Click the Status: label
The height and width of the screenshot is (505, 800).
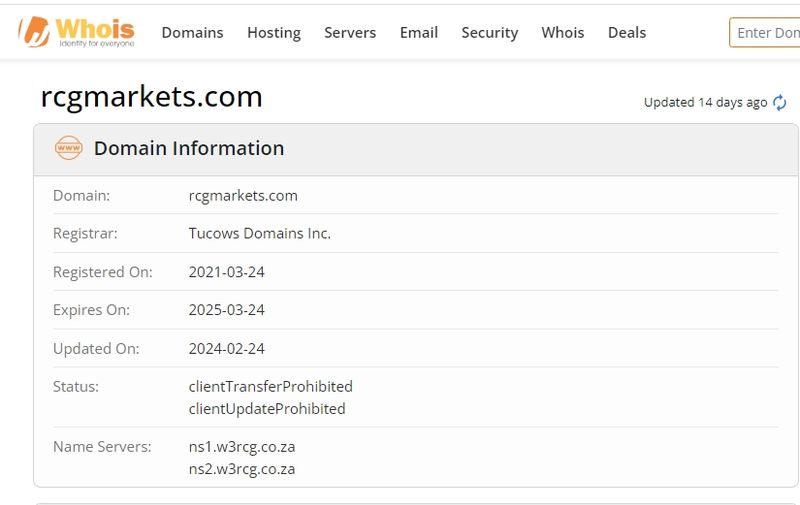click(76, 387)
